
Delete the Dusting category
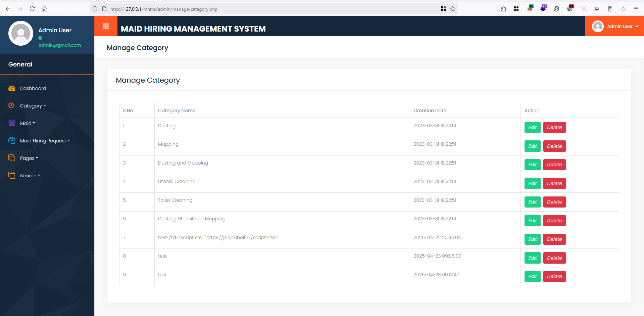pos(554,127)
